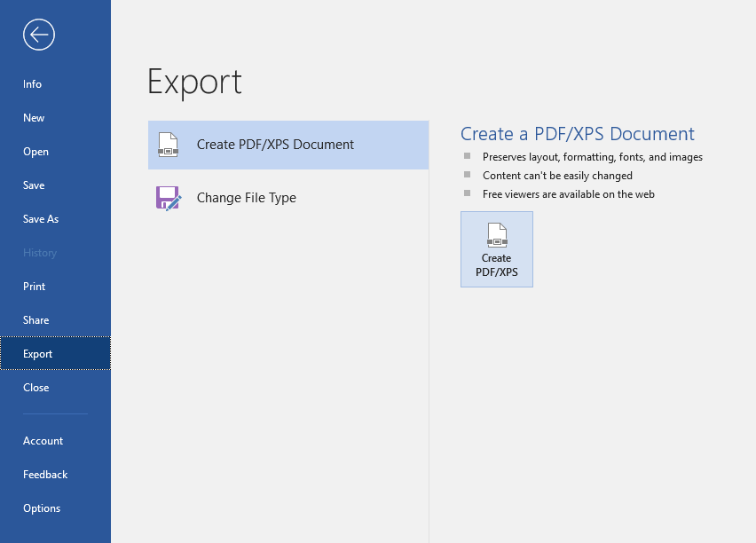Click the PDF/XPS document icon in export list

[x=168, y=145]
